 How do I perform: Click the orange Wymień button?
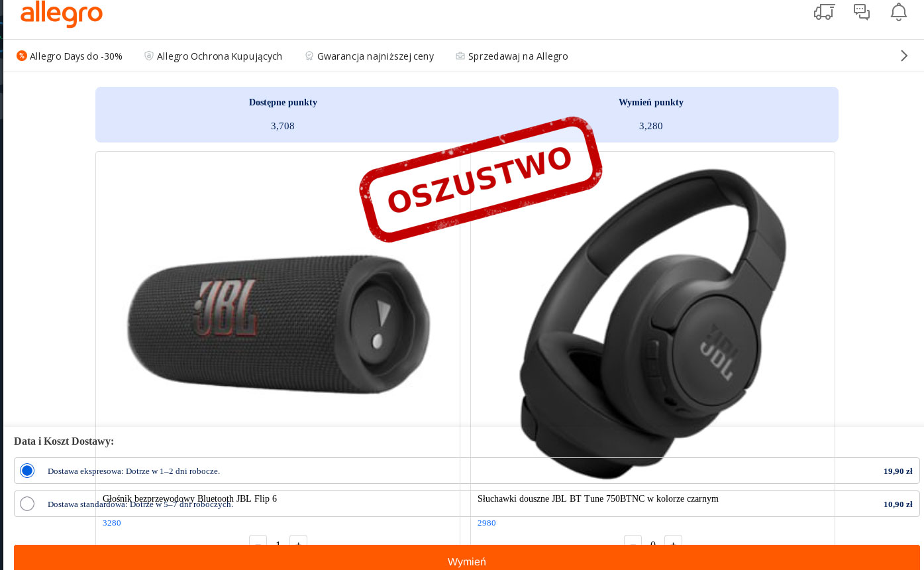click(x=467, y=558)
